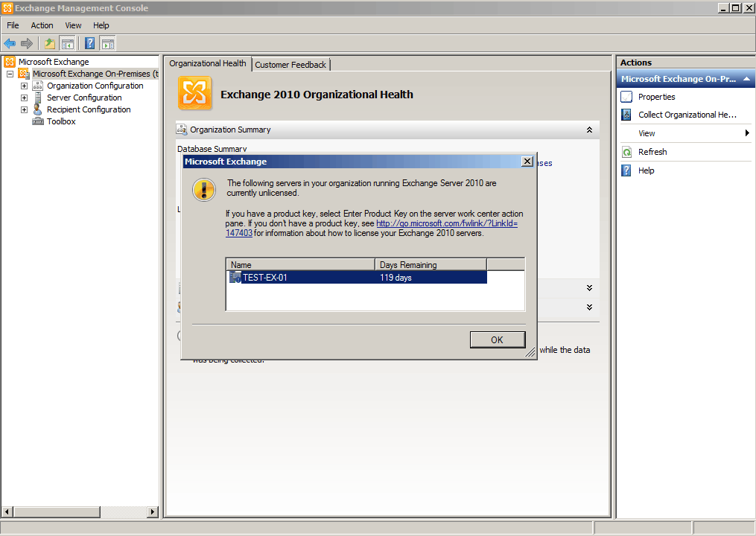756x536 pixels.
Task: Click the Properties icon in Actions pane
Action: point(626,97)
